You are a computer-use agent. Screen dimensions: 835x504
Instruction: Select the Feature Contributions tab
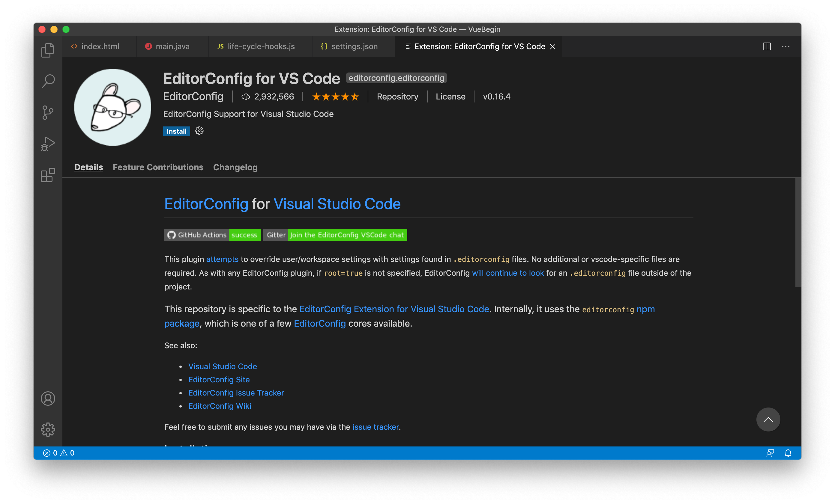click(158, 167)
